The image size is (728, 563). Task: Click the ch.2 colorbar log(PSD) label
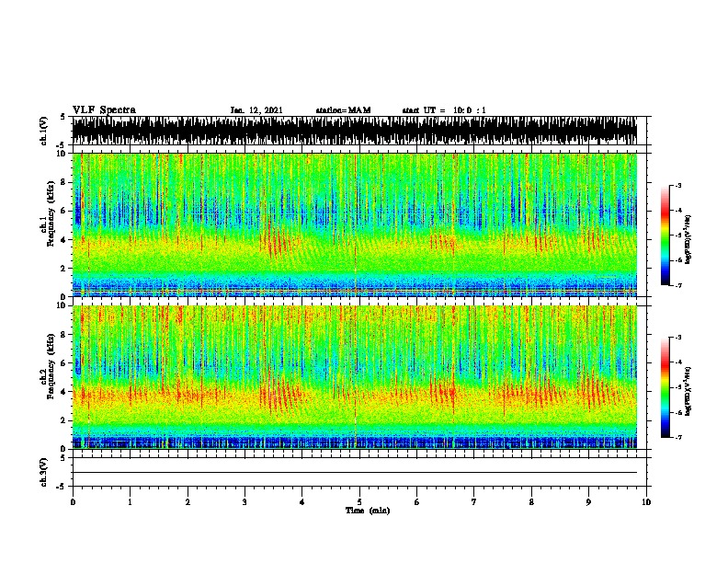point(688,391)
